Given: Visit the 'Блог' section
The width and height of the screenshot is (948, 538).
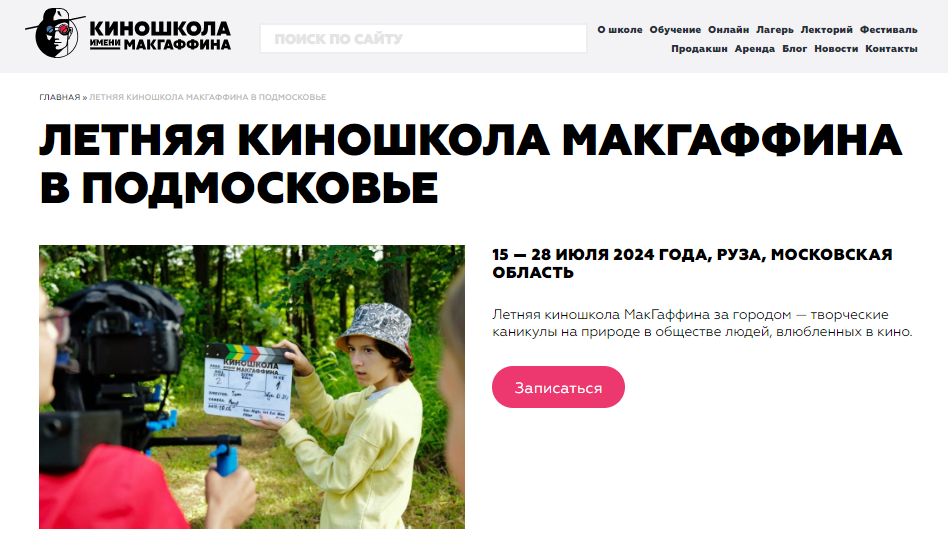Looking at the screenshot, I should coord(794,48).
